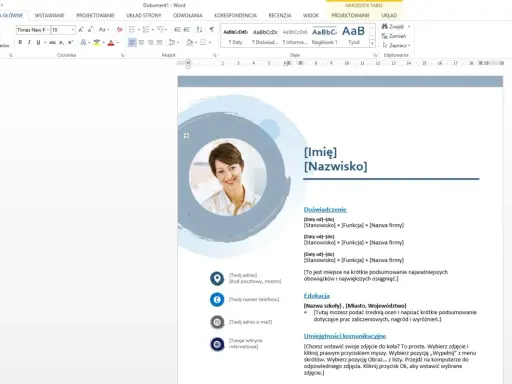Open the Odwołania tab
Screen dimensions: 512x384
click(188, 15)
